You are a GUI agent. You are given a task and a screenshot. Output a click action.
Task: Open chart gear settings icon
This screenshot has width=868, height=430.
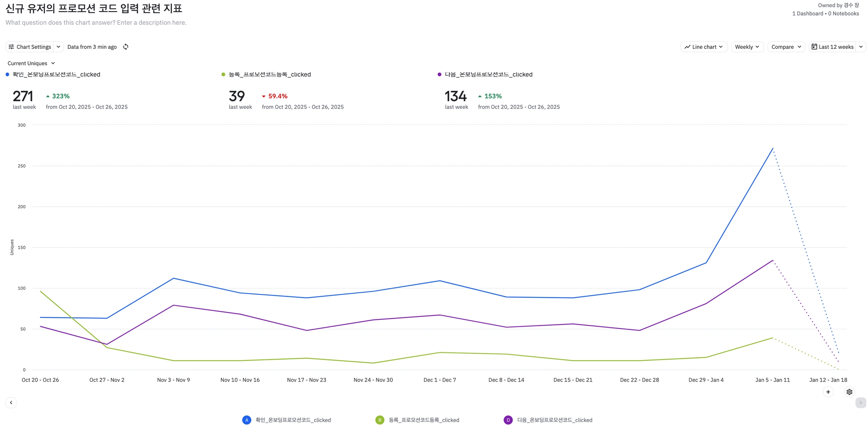tap(849, 392)
